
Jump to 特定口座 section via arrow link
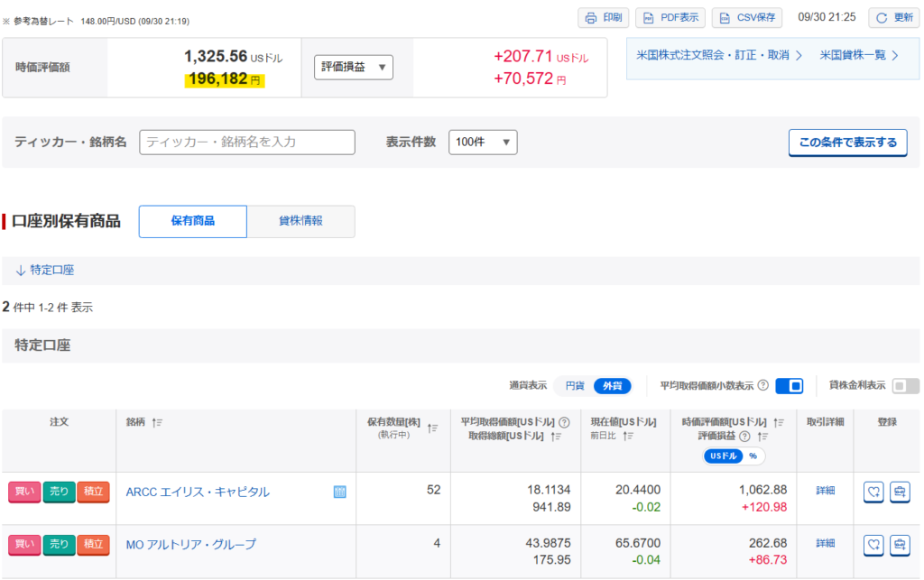pos(45,270)
